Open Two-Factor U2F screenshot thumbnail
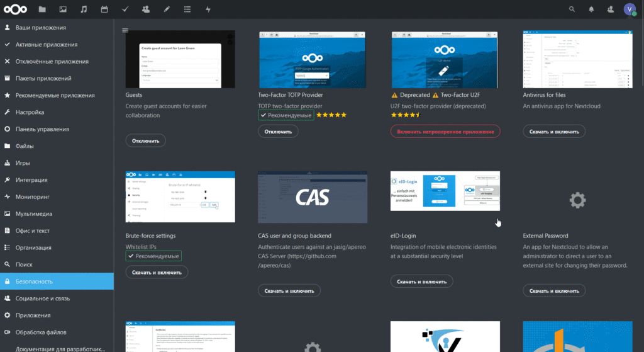Viewport: 644px width, 352px height. [x=445, y=59]
